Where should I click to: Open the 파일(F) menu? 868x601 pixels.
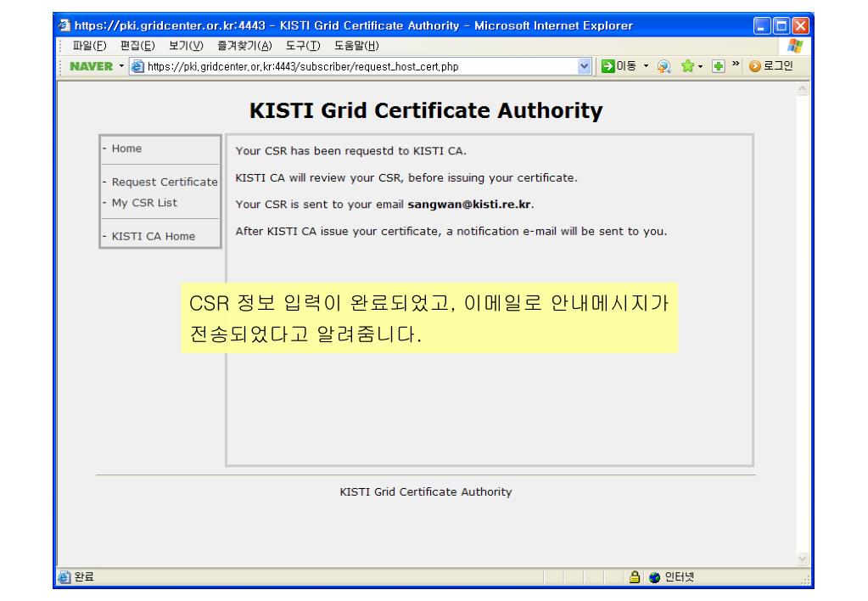pos(89,46)
